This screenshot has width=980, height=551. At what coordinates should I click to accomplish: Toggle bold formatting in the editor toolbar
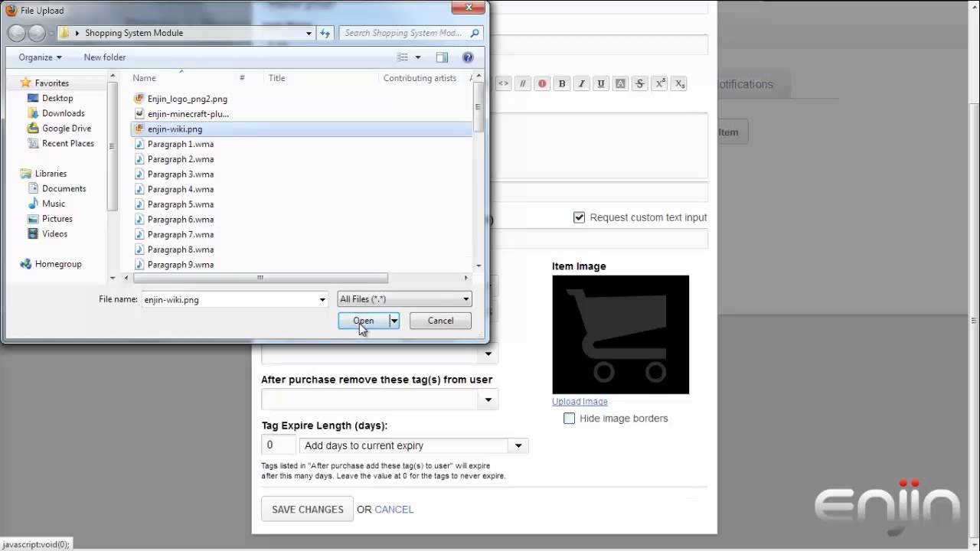(562, 84)
